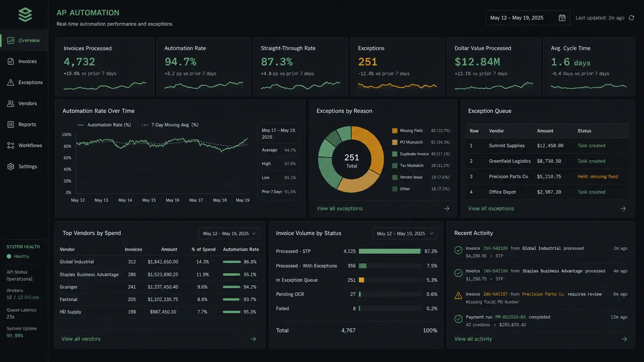The image size is (644, 362).
Task: Click the donut chart center showing 251 Total
Action: (352, 159)
